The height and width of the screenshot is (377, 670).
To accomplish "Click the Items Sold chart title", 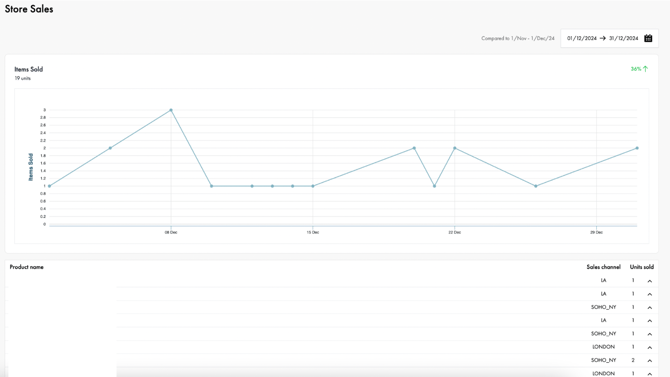I will (x=29, y=69).
